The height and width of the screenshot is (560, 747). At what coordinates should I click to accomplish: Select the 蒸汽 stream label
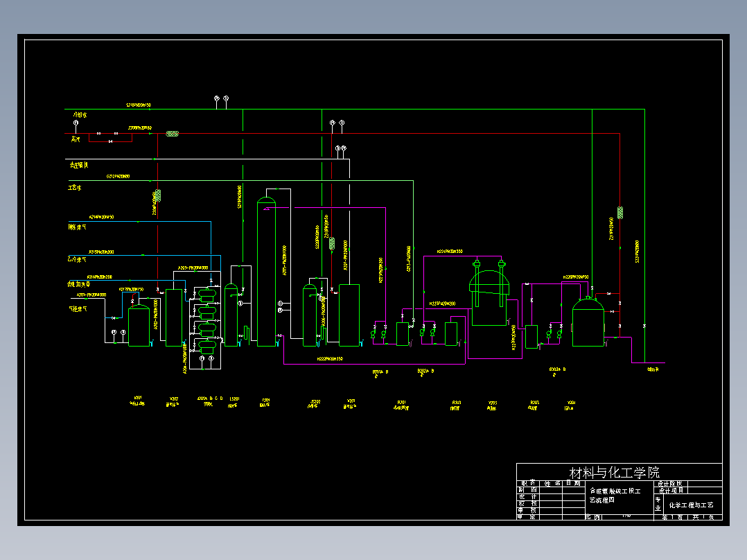click(x=76, y=139)
